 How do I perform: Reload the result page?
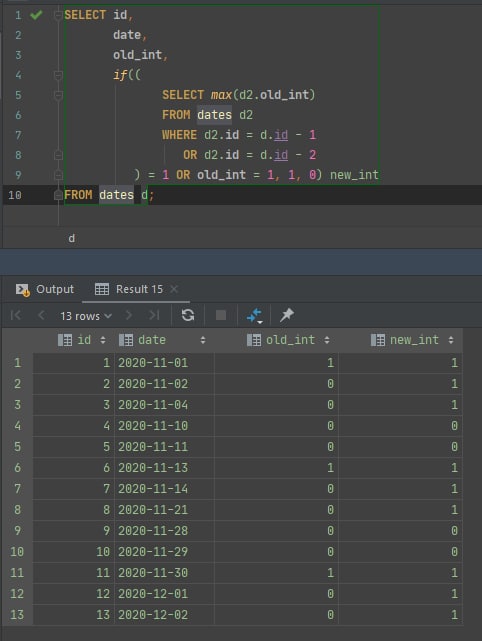point(188,315)
